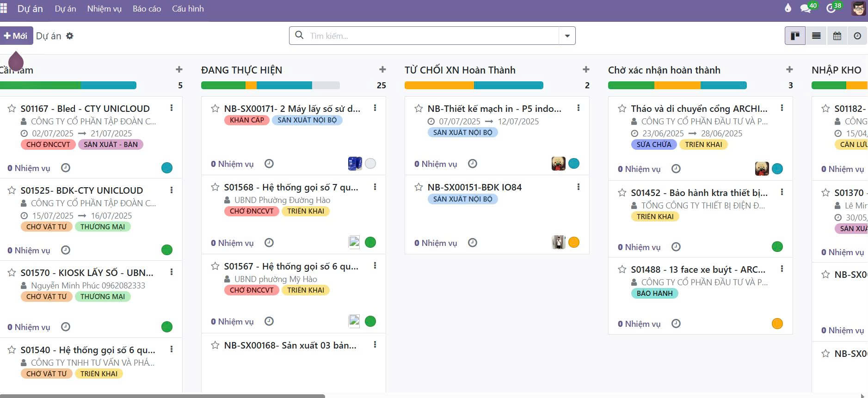Image resolution: width=868 pixels, height=398 pixels.
Task: Toggle favorite star on NB-SX00151-BĐK IO84
Action: pyautogui.click(x=419, y=187)
